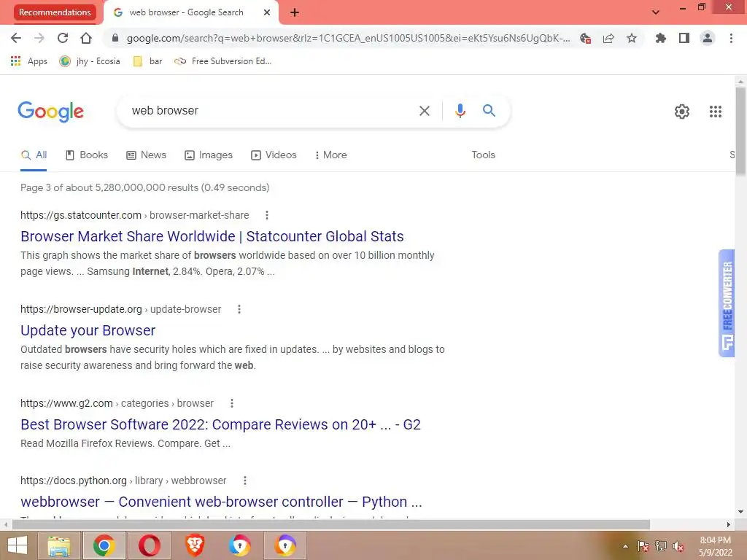This screenshot has width=747, height=560.
Task: Open more options for browser-update.org result
Action: coord(239,309)
